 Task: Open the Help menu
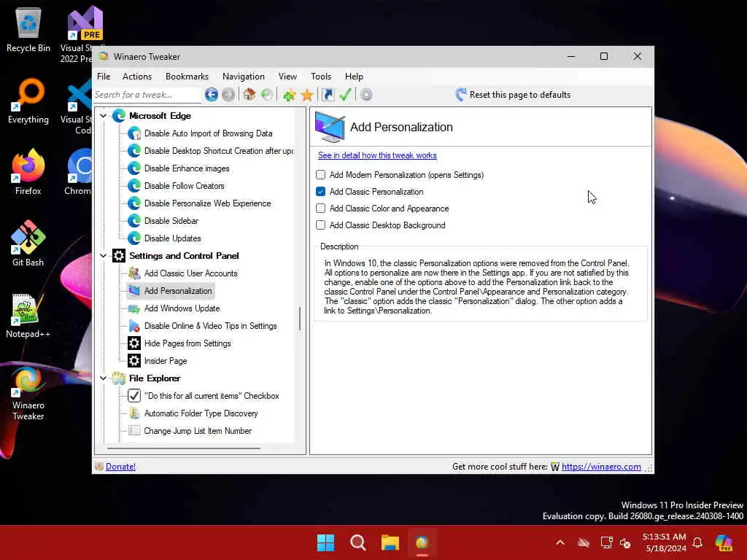coord(354,77)
